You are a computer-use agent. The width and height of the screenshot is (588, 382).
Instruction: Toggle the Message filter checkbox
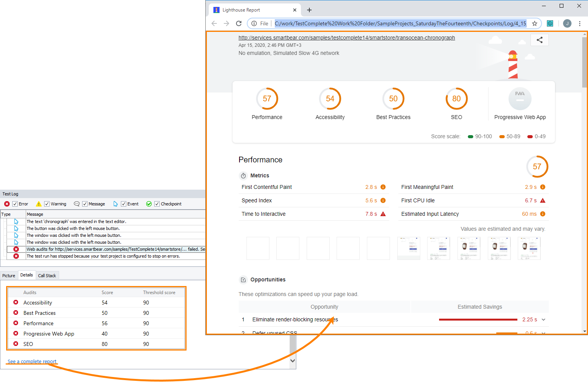click(x=85, y=204)
